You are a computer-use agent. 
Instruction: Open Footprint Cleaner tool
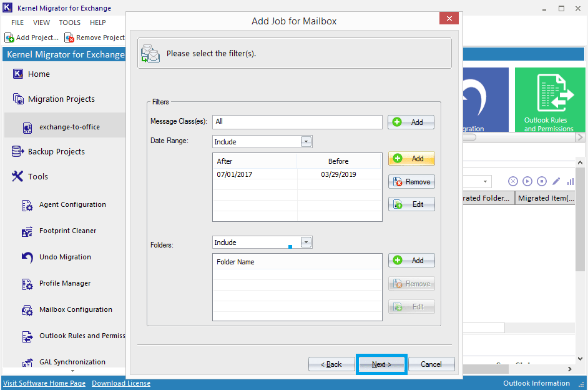[67, 231]
